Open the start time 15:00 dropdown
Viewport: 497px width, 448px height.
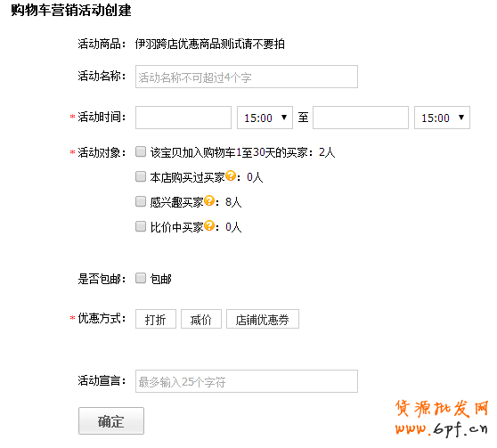(x=265, y=118)
